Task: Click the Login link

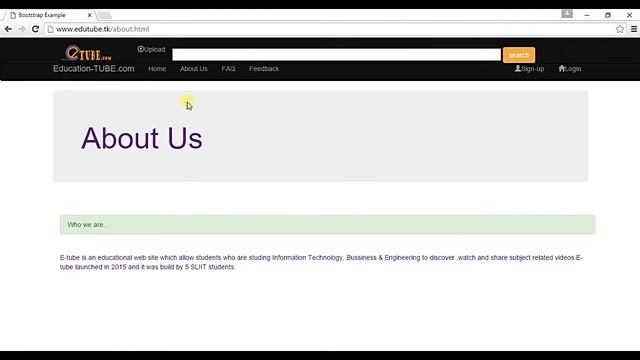Action: point(570,69)
